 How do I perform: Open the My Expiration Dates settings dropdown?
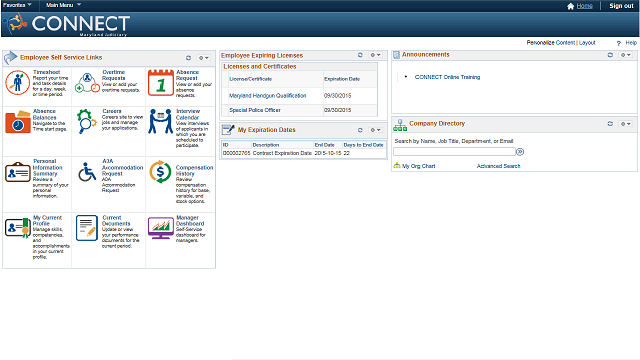click(x=375, y=130)
